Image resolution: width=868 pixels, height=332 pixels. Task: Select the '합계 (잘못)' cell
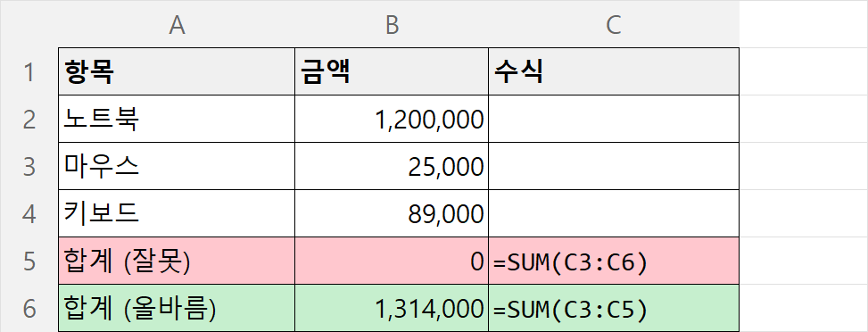177,261
